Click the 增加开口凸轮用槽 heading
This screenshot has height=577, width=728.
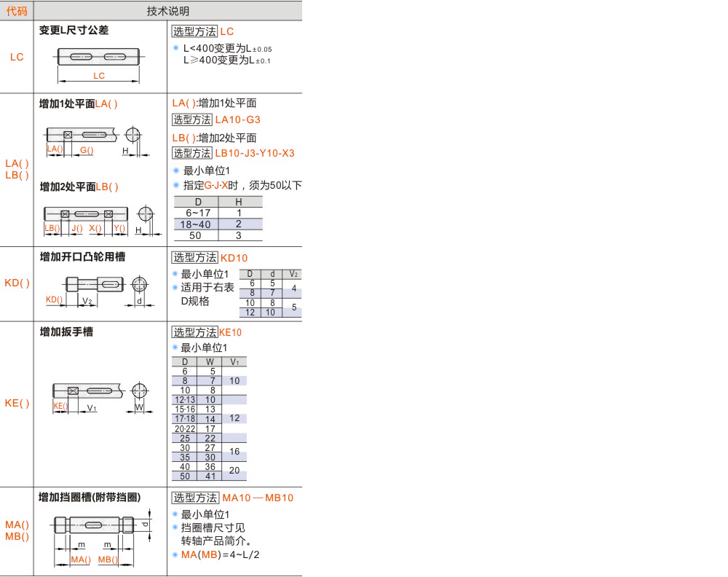coord(83,256)
